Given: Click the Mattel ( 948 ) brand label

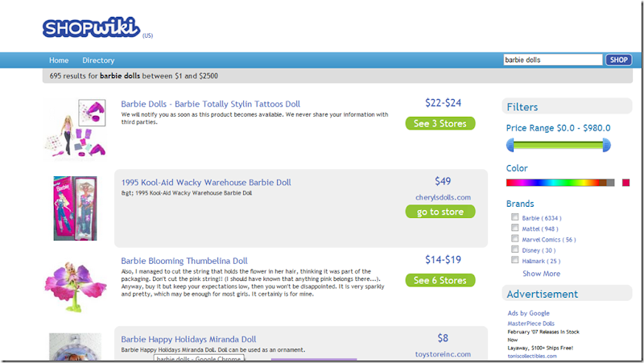Looking at the screenshot, I should 540,229.
